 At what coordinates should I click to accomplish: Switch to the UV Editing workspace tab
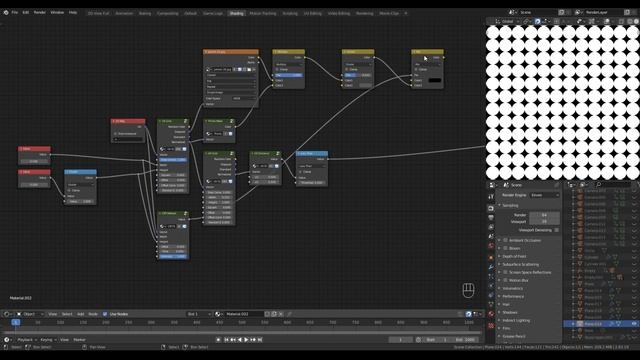[313, 13]
